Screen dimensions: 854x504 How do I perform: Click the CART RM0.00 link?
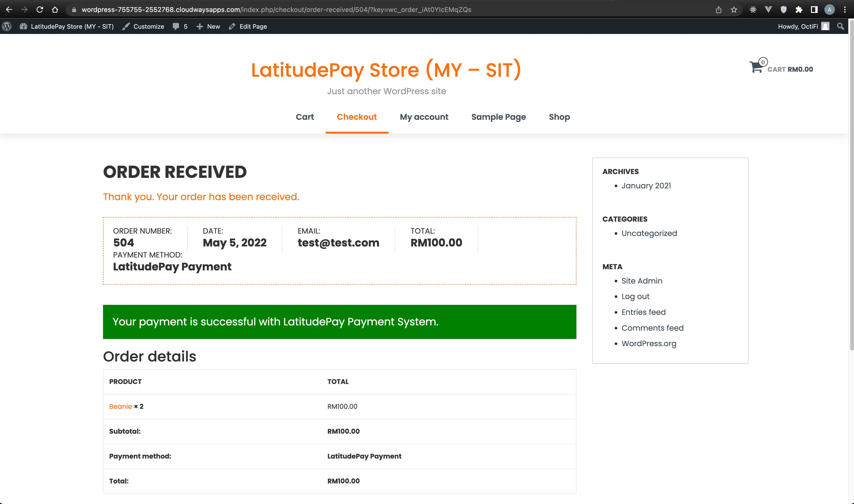[790, 69]
